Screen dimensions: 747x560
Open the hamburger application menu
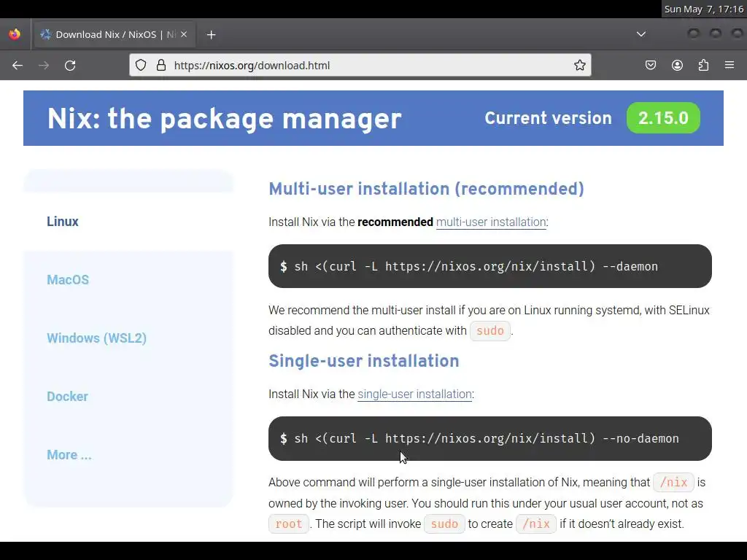point(729,66)
